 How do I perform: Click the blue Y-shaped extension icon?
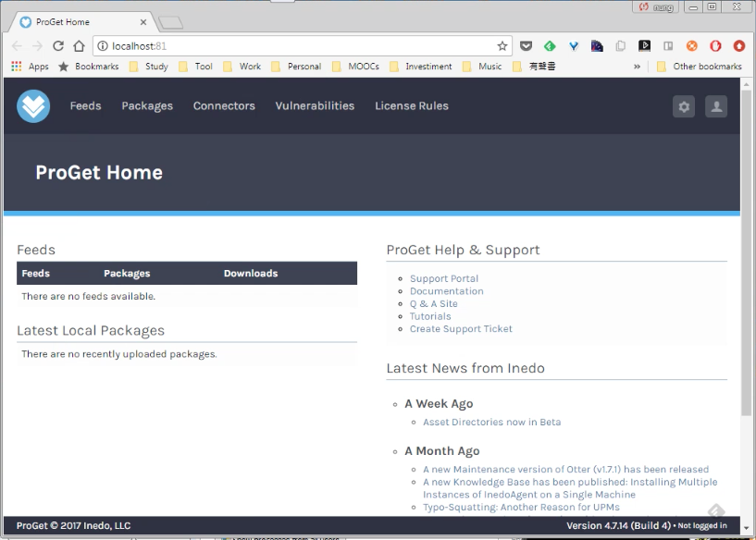tap(574, 46)
